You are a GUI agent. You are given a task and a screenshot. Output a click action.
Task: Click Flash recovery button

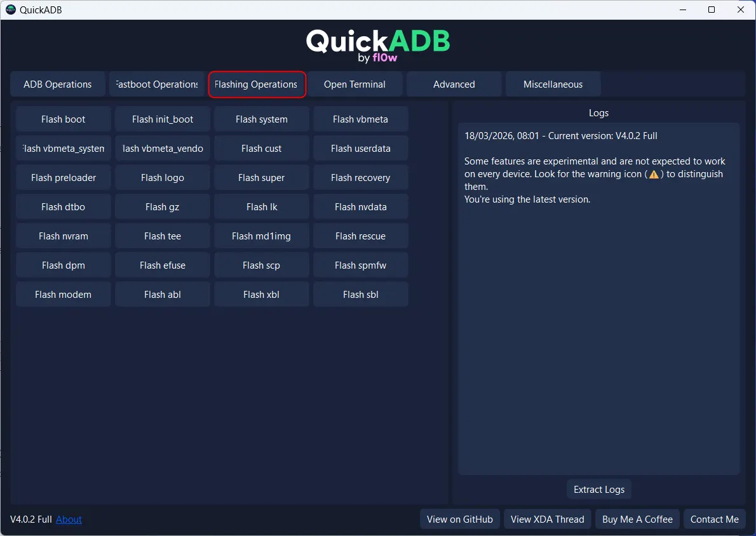(x=360, y=178)
